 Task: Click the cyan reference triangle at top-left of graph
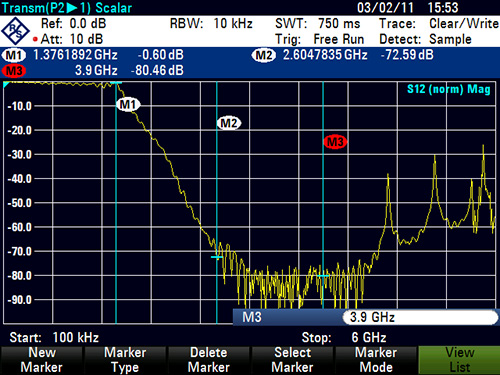click(6, 84)
